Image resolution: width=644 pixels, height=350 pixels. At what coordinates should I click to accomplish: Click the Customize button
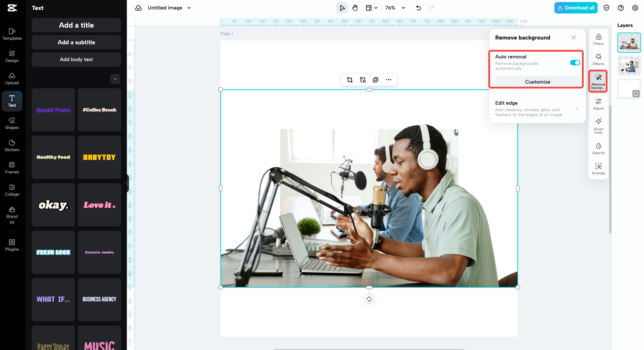coord(537,82)
